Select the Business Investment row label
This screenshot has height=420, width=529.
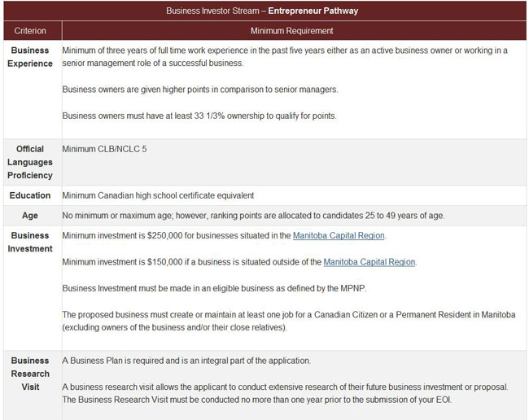(30, 242)
